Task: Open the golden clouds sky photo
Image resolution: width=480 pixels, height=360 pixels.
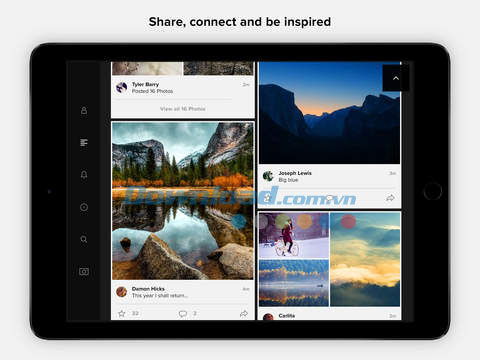Action: coord(365,259)
